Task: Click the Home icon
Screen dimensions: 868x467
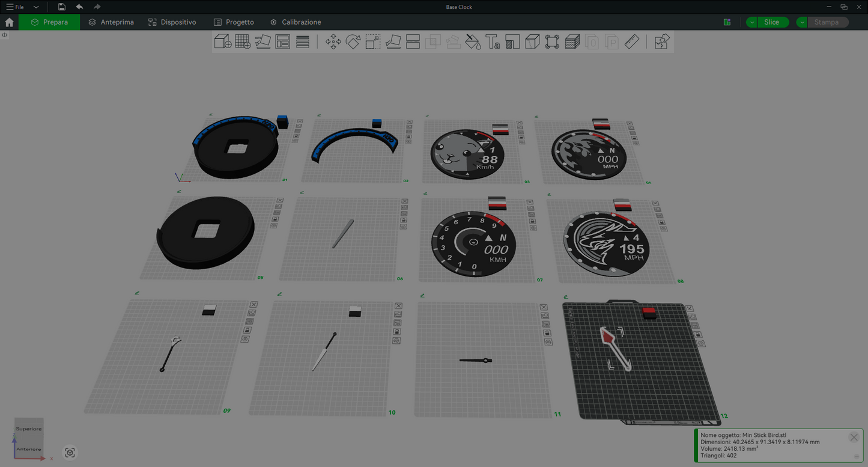Action: click(9, 22)
